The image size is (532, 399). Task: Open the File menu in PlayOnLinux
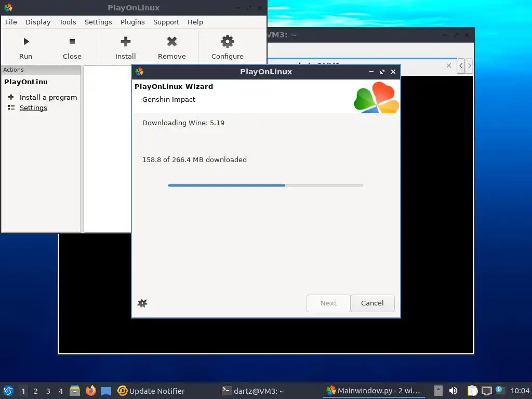(11, 22)
